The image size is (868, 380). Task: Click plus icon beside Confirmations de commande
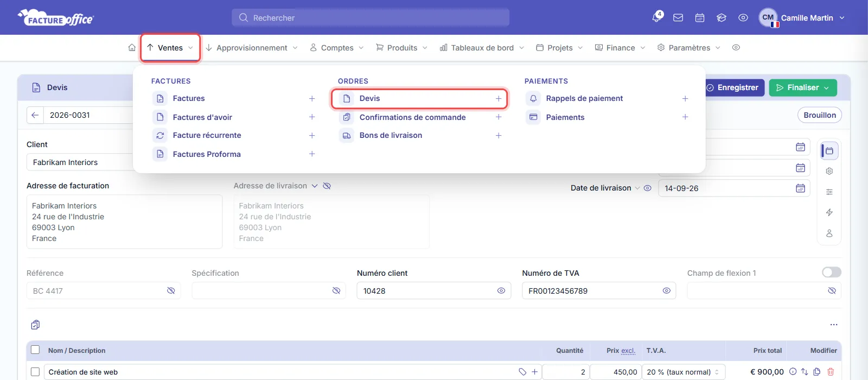point(499,117)
